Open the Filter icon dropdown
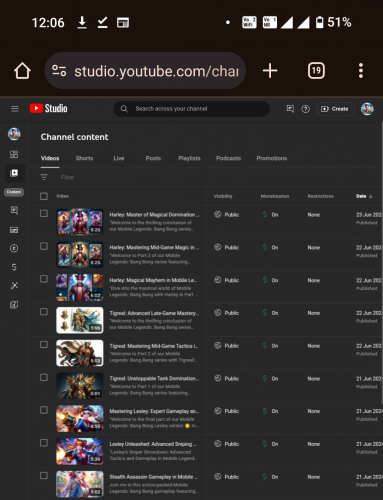Viewport: 383px width, 500px height. point(44,177)
